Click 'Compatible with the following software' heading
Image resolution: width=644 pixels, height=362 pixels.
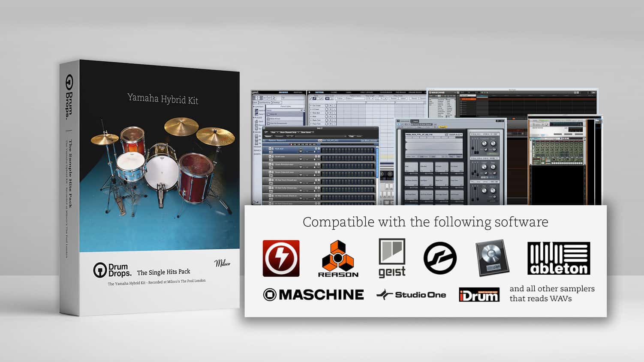click(x=425, y=222)
